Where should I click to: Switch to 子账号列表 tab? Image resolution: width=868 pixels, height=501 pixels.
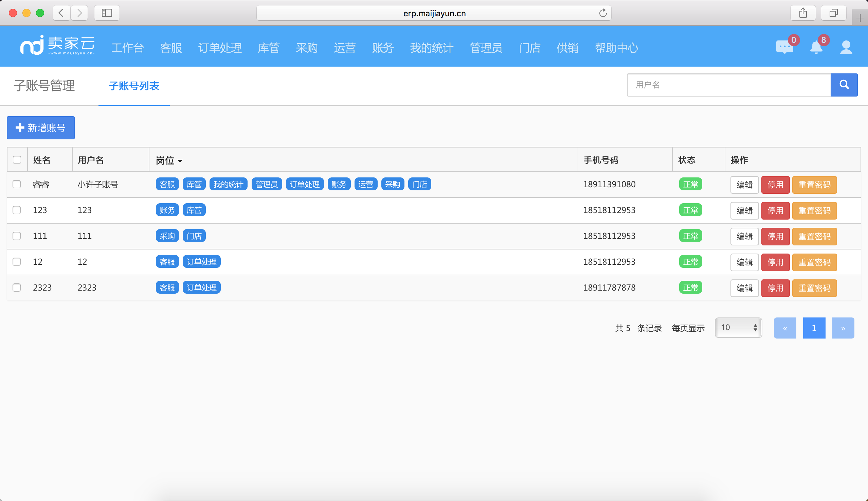pos(133,86)
